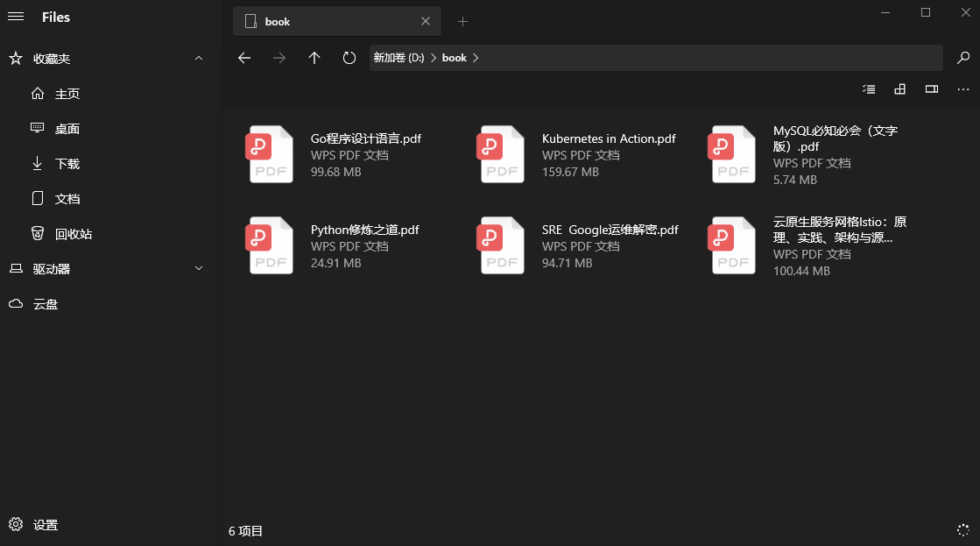Viewport: 980px width, 546px height.
Task: Click the 24.91 MB size text
Action: coord(335,263)
